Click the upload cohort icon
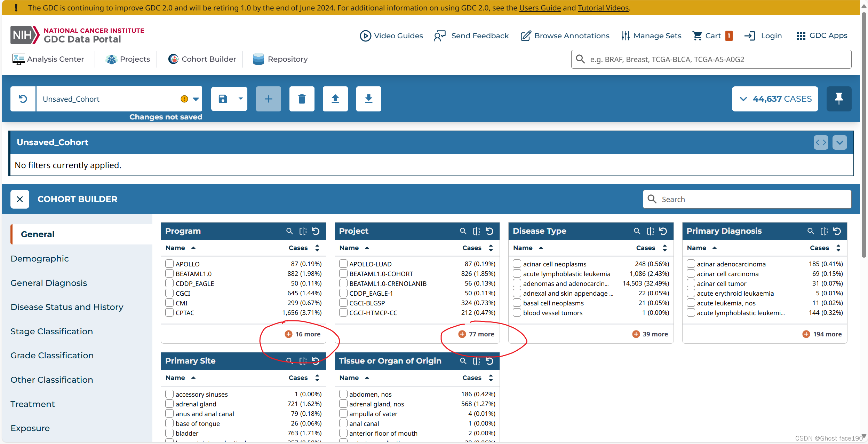Screen dimensions: 868x444 pos(335,99)
